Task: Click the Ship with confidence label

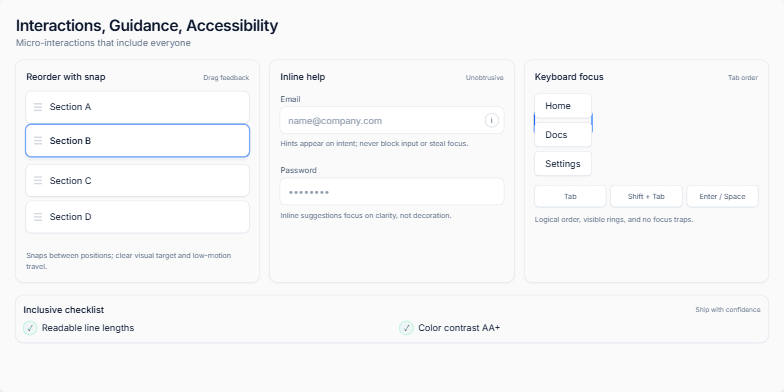Action: (728, 310)
